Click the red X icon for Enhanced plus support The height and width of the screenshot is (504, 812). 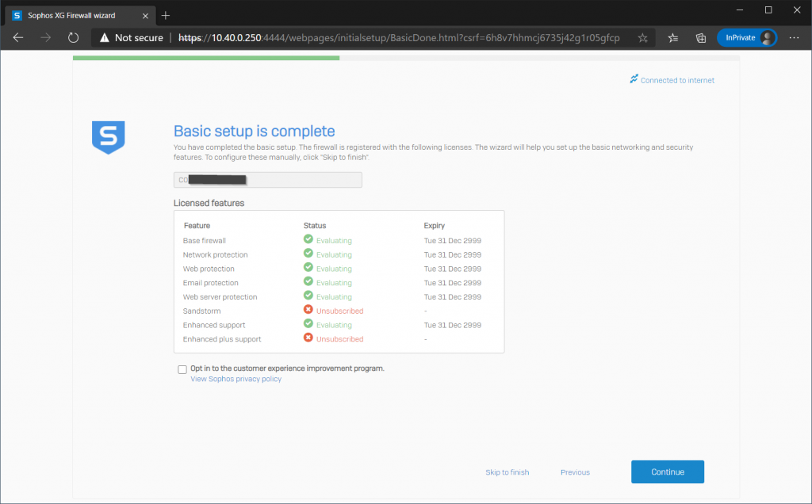(x=308, y=338)
